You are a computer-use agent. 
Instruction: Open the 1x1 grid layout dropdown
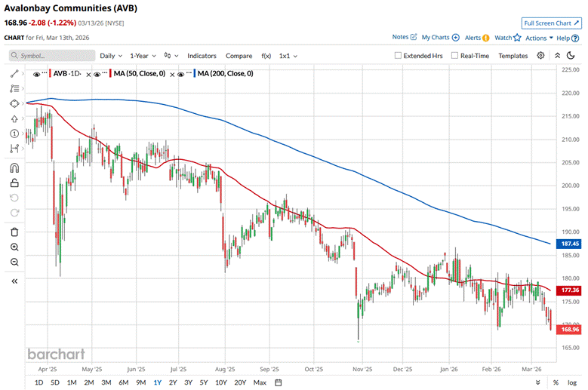pos(288,56)
